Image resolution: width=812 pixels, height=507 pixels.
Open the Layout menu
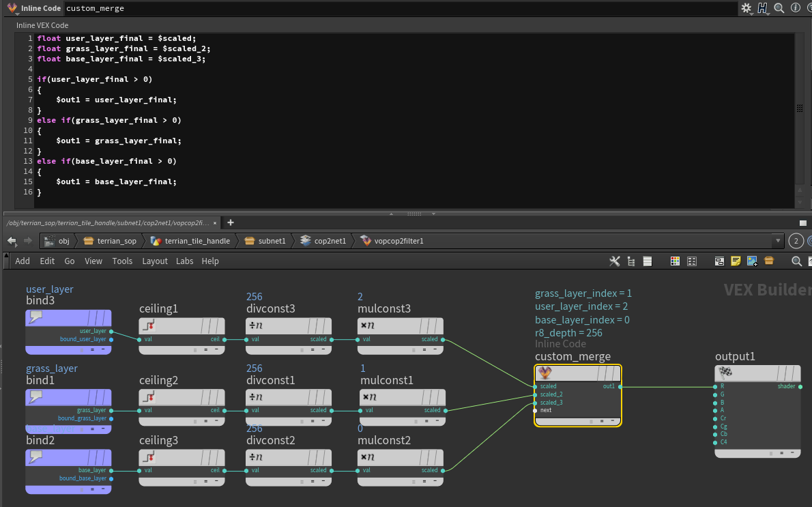155,261
